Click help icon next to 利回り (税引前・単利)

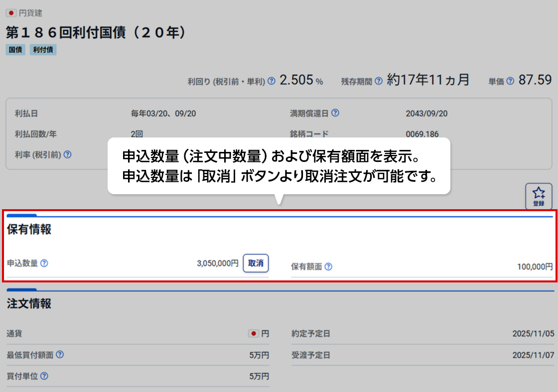coord(272,81)
